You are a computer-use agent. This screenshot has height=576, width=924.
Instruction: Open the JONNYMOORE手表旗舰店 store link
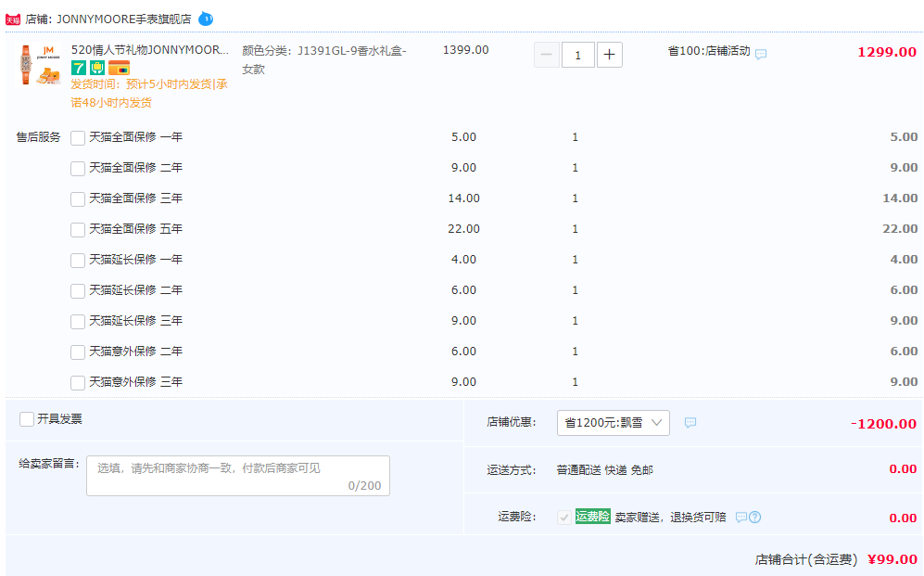pyautogui.click(x=124, y=19)
